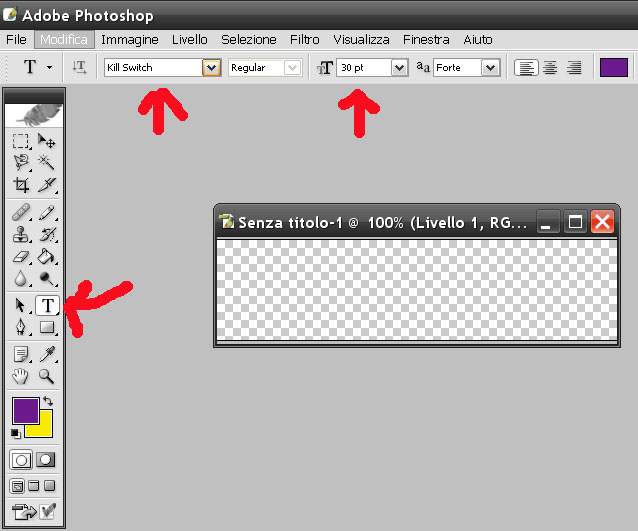
Task: Align text left
Action: 526,68
